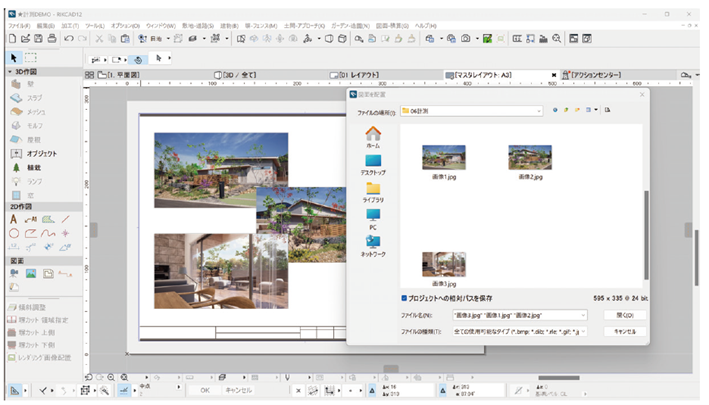The width and height of the screenshot is (709, 405).
Task: Select the 画像3.jpg thumbnail
Action: point(444,265)
